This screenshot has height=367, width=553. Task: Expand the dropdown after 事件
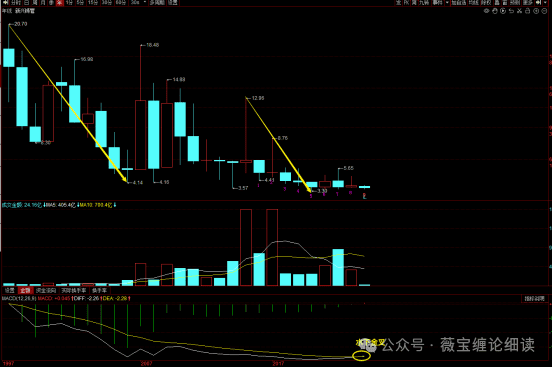[x=448, y=2]
